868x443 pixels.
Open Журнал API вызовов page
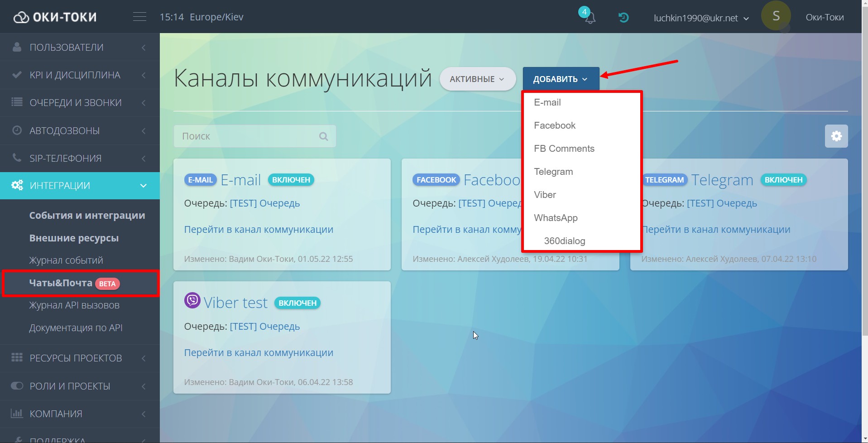point(74,305)
